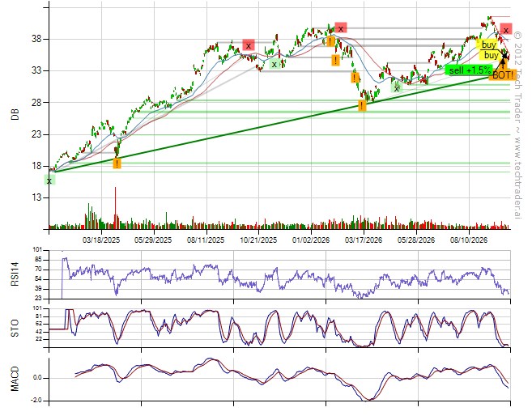Select the red x marker above October 2025 prices
This screenshot has width=532, height=416.
[x=249, y=45]
